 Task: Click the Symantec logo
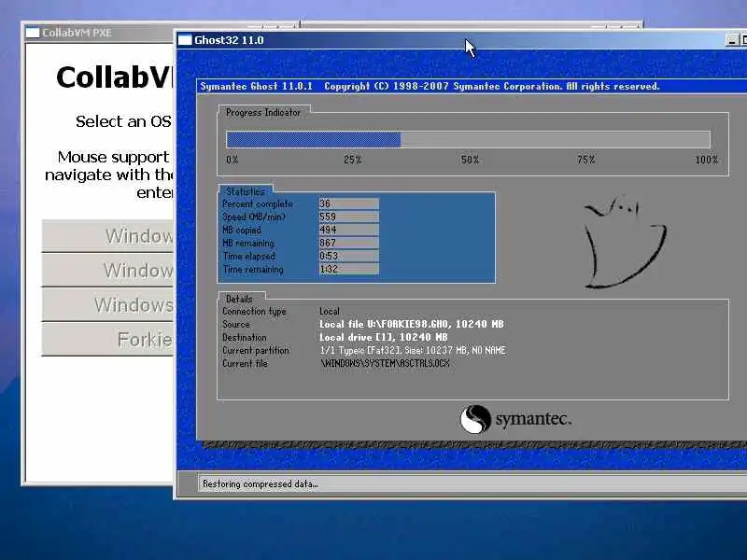(516, 419)
